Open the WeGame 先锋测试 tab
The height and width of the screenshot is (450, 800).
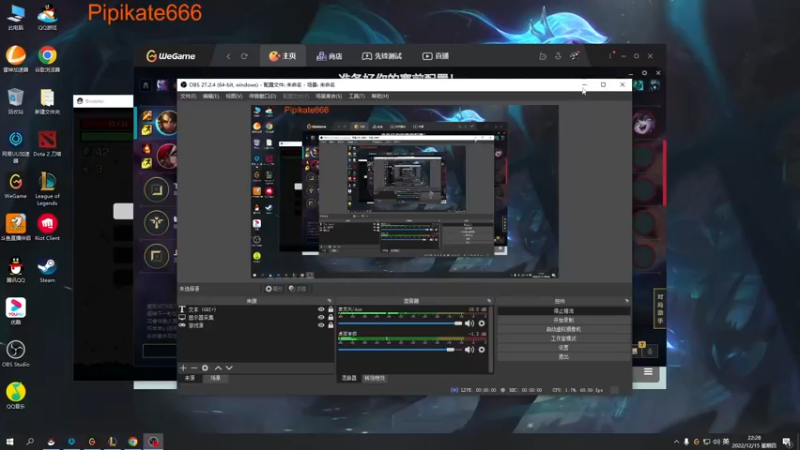click(x=382, y=56)
